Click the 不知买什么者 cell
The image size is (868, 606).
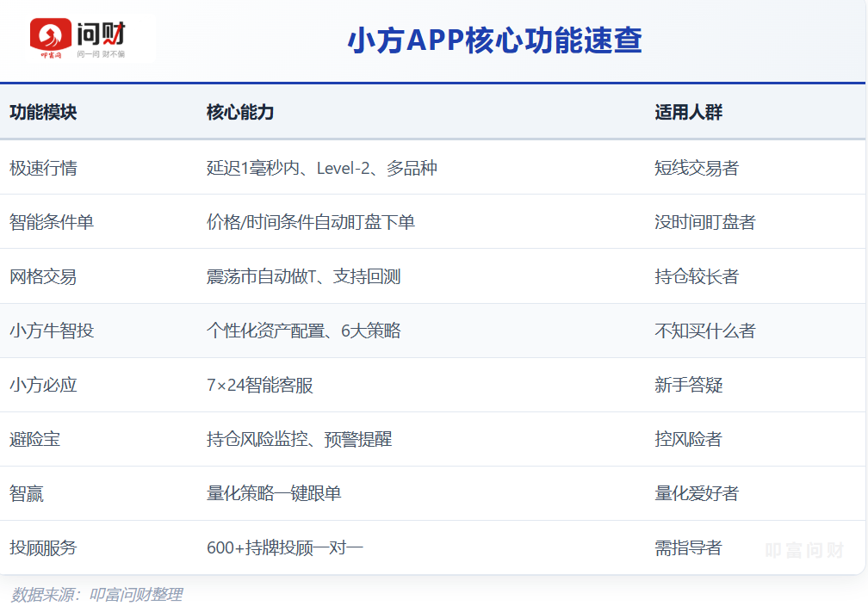pos(704,331)
